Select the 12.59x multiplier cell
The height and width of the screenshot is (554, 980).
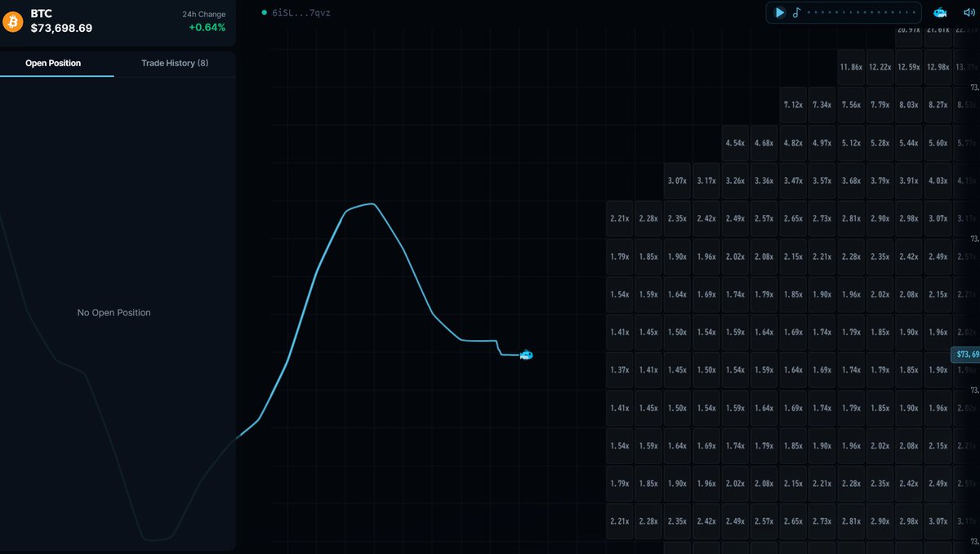(909, 67)
